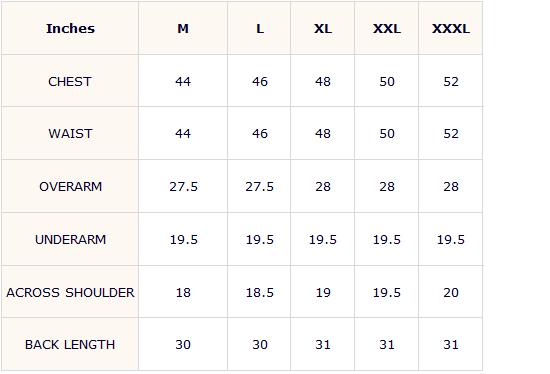
Task: Click the underarm value 19.5 for XL
Action: [323, 240]
